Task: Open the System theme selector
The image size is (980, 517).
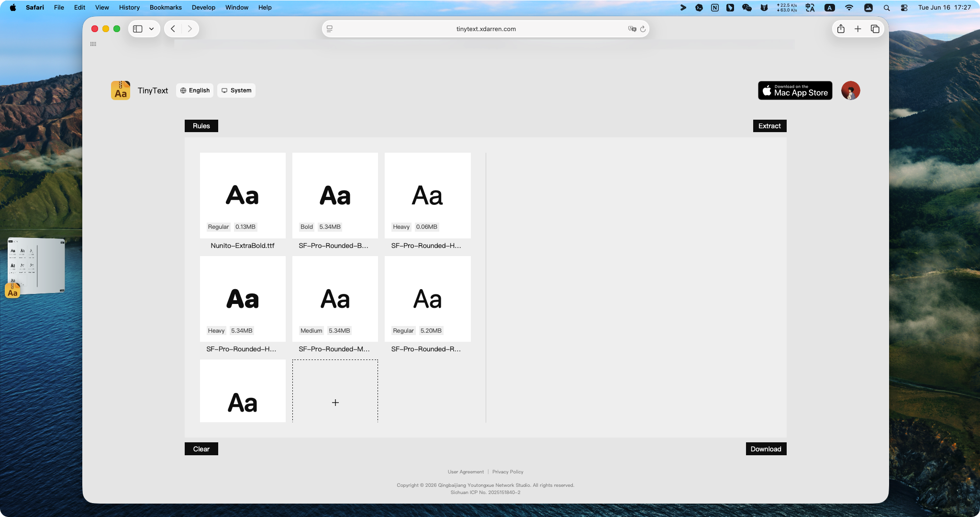Action: click(x=236, y=90)
